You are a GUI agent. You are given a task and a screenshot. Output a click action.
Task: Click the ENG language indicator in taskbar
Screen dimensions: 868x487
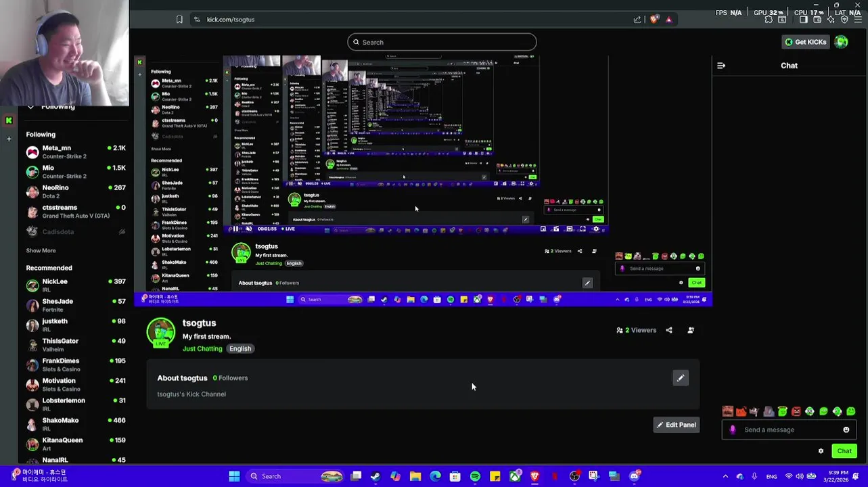click(x=771, y=476)
